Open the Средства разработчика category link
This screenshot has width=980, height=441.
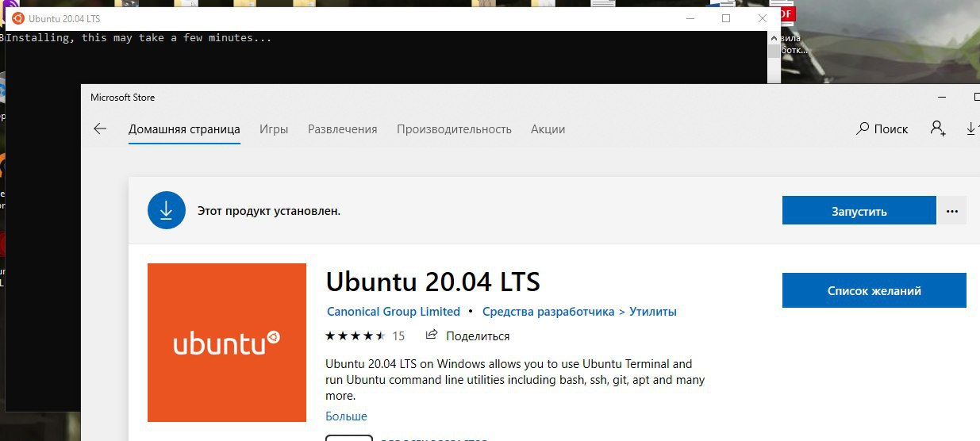pos(548,312)
